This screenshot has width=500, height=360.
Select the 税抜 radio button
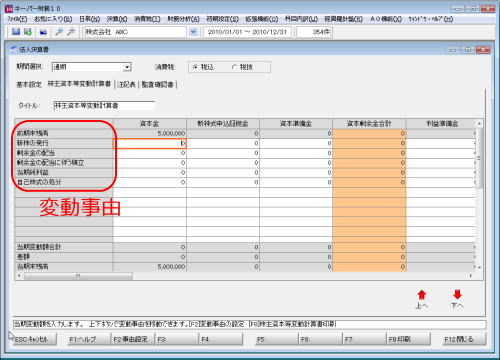[234, 67]
